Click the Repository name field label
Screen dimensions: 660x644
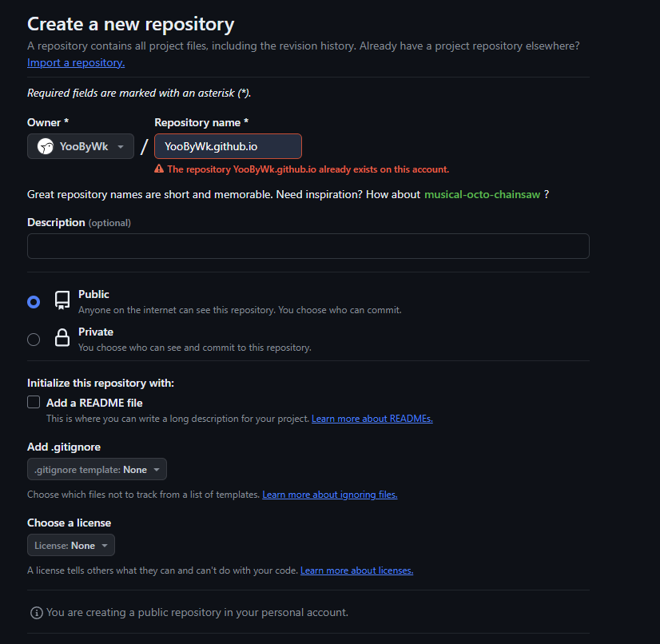201,122
